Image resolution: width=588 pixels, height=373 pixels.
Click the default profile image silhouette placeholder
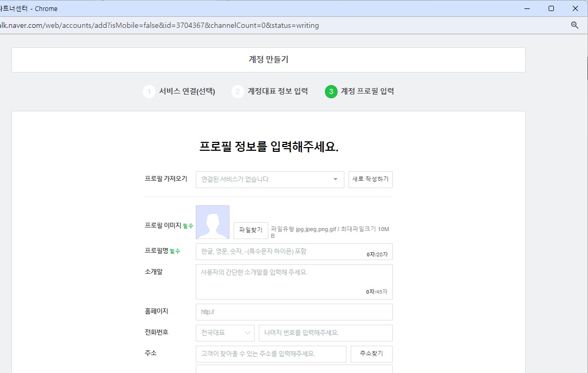pos(212,222)
